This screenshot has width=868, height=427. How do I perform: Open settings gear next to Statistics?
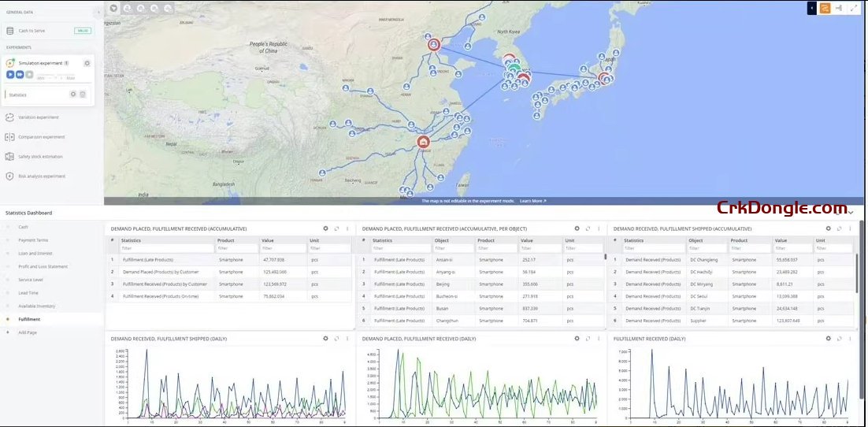point(73,95)
